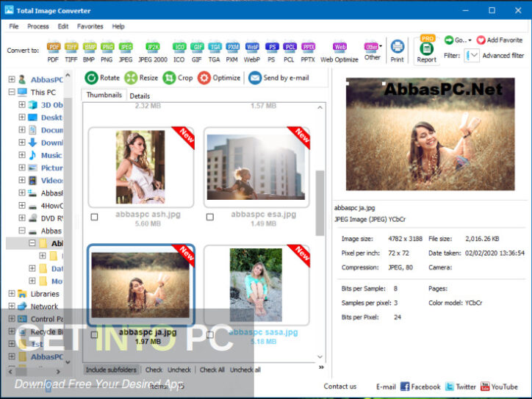532x399 pixels.
Task: Open Facebook link icon
Action: pyautogui.click(x=405, y=387)
